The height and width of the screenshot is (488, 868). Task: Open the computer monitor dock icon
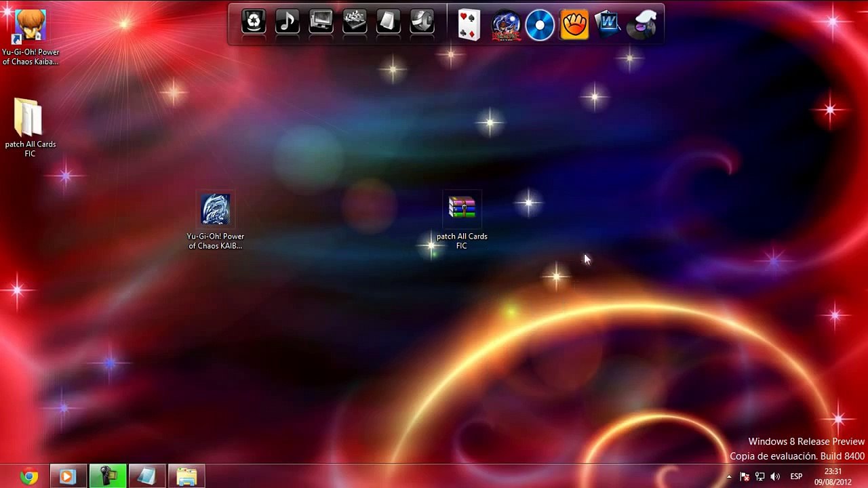point(321,22)
